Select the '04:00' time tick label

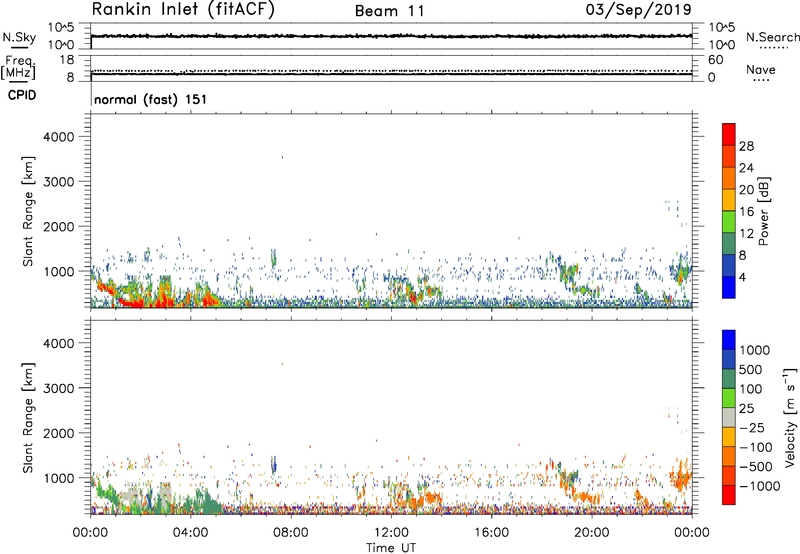[191, 533]
